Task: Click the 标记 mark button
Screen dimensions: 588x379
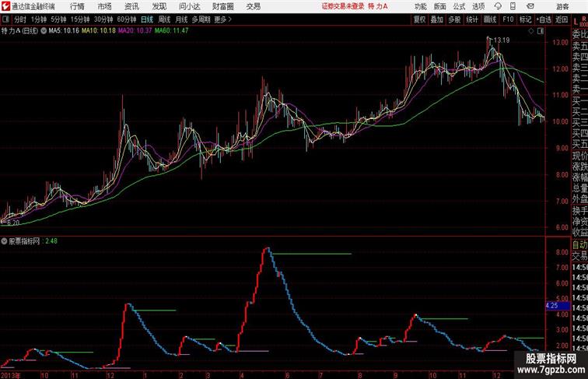Action: 525,19
